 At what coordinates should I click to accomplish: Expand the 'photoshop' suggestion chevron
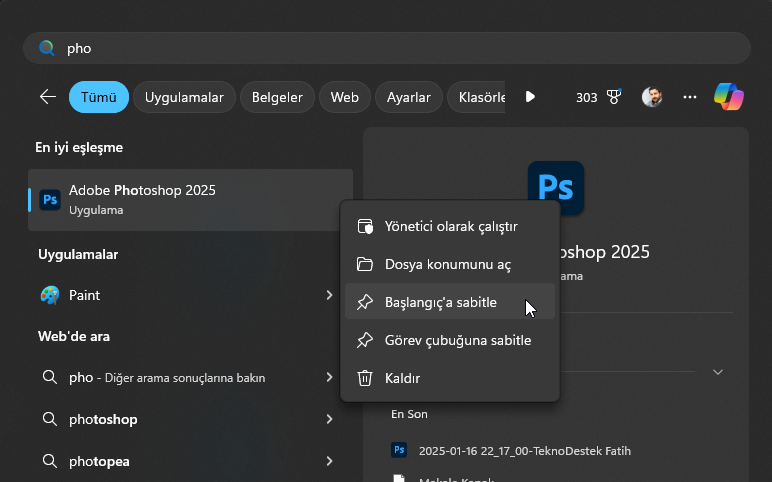pyautogui.click(x=329, y=419)
